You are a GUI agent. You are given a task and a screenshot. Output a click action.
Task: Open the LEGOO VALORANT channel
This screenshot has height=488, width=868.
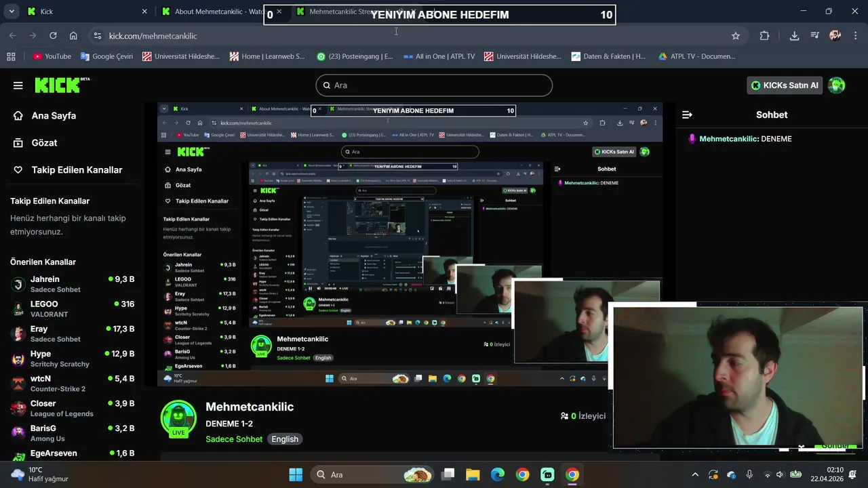pyautogui.click(x=73, y=309)
